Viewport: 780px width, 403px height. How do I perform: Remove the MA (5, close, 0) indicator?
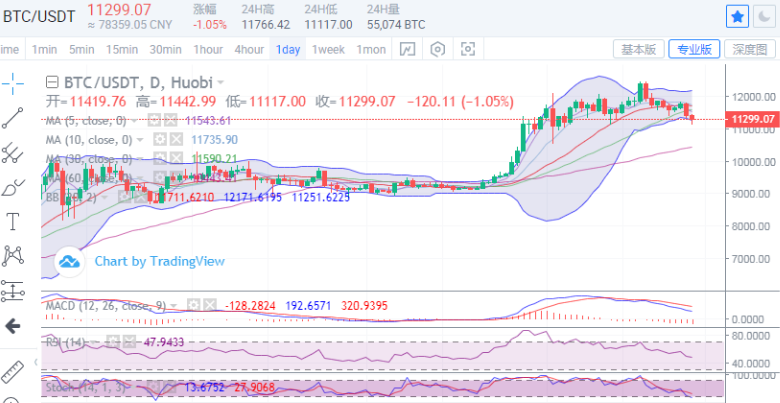tap(171, 120)
